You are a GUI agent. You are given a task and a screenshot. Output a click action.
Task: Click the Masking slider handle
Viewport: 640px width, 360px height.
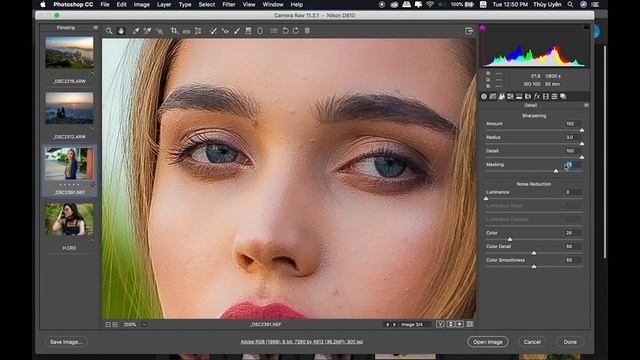point(556,171)
